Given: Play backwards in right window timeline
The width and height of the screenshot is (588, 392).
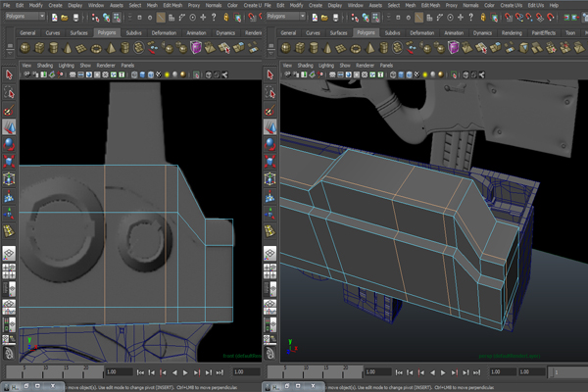Looking at the screenshot, I should 432,372.
